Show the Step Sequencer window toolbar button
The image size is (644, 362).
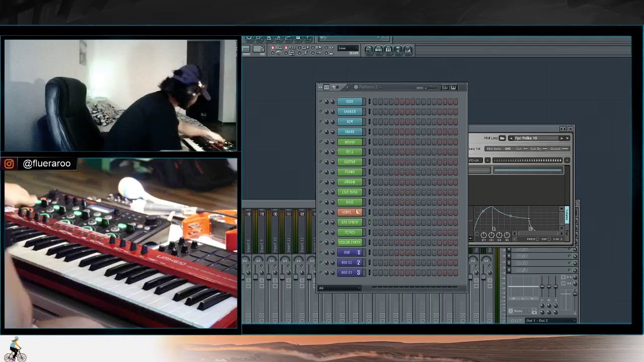click(378, 50)
